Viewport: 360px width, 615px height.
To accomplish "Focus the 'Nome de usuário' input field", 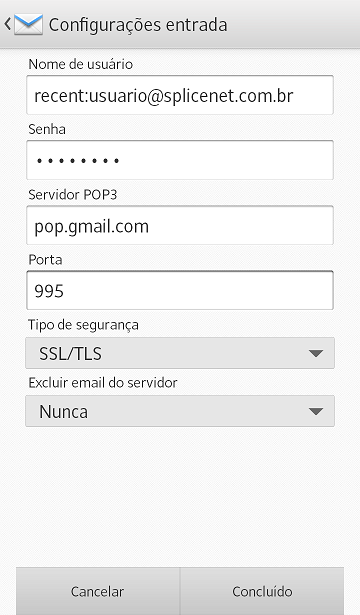I will coord(180,95).
